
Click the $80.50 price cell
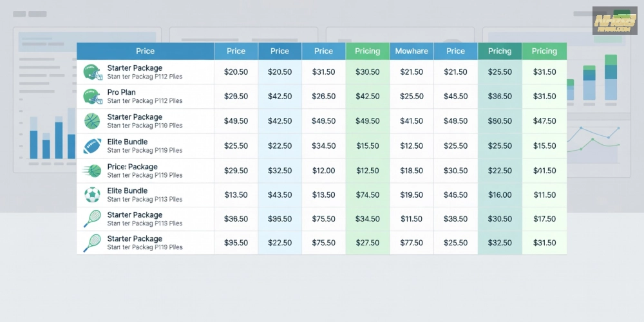[500, 121]
